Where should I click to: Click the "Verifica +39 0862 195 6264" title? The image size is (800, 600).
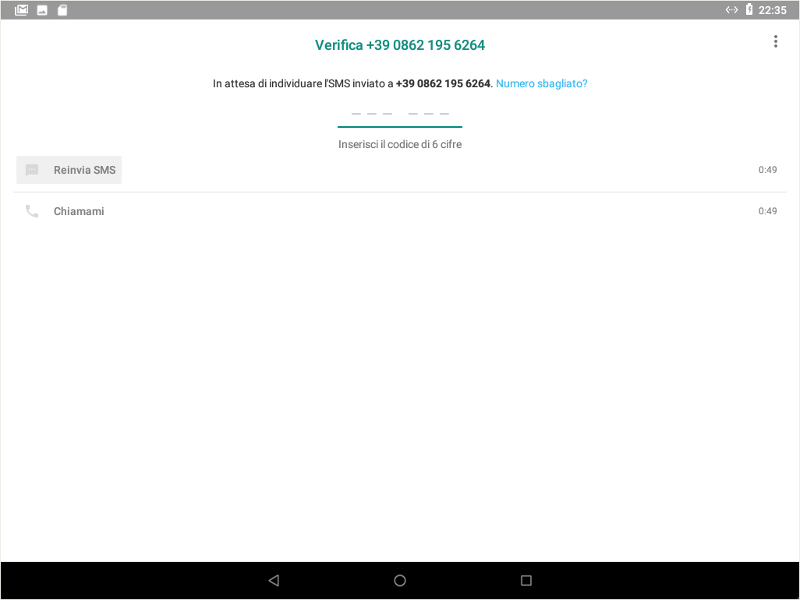coord(400,45)
